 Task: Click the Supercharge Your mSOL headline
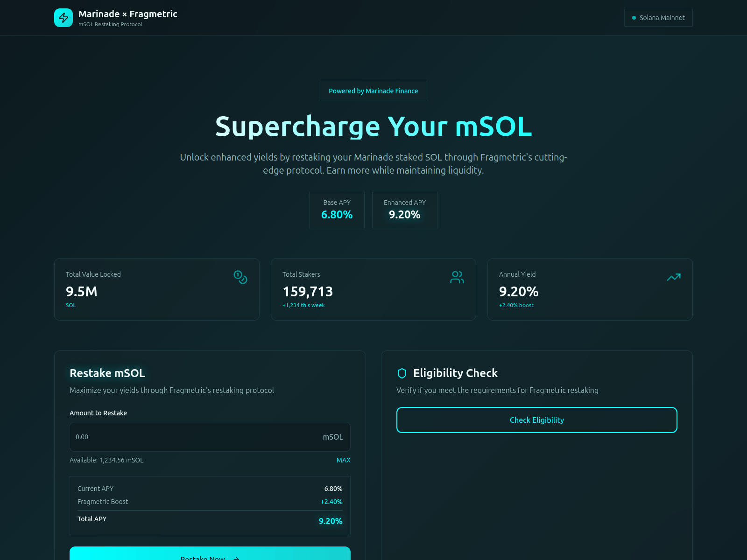373,126
